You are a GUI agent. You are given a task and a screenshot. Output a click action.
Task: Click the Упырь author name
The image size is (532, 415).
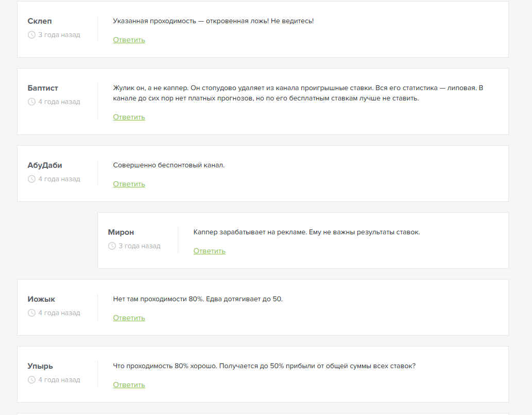[40, 366]
